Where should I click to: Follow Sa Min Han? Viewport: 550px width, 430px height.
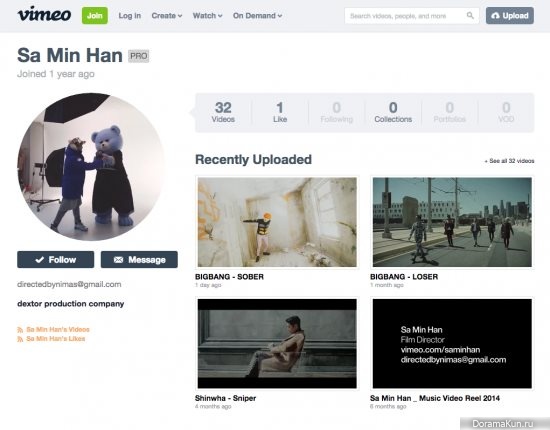[x=55, y=260]
